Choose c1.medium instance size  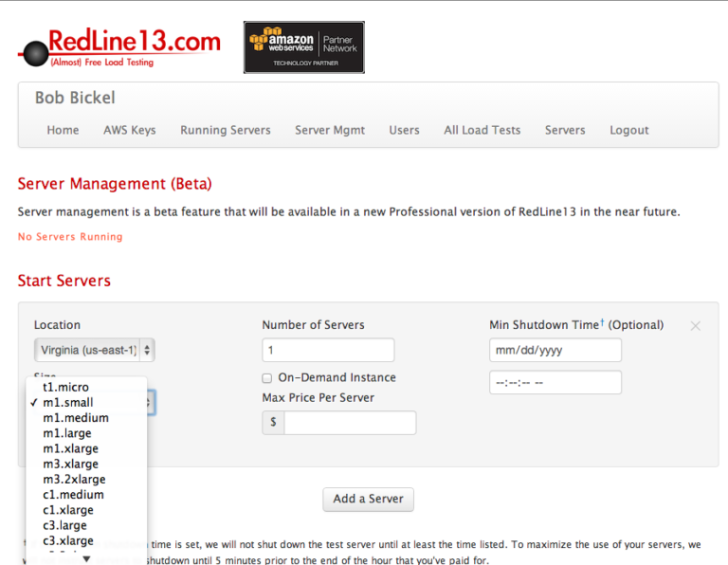[86, 495]
